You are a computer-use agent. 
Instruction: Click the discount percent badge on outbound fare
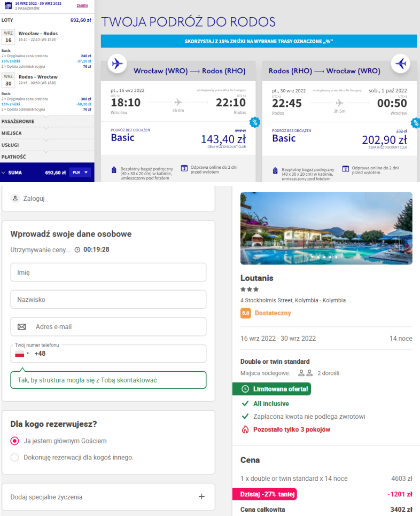(x=255, y=122)
